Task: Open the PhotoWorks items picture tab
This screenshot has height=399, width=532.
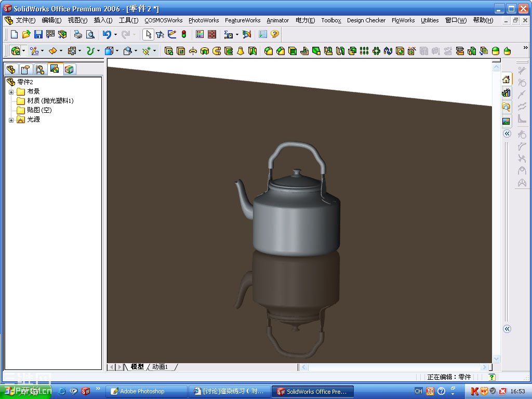Action: [x=506, y=121]
